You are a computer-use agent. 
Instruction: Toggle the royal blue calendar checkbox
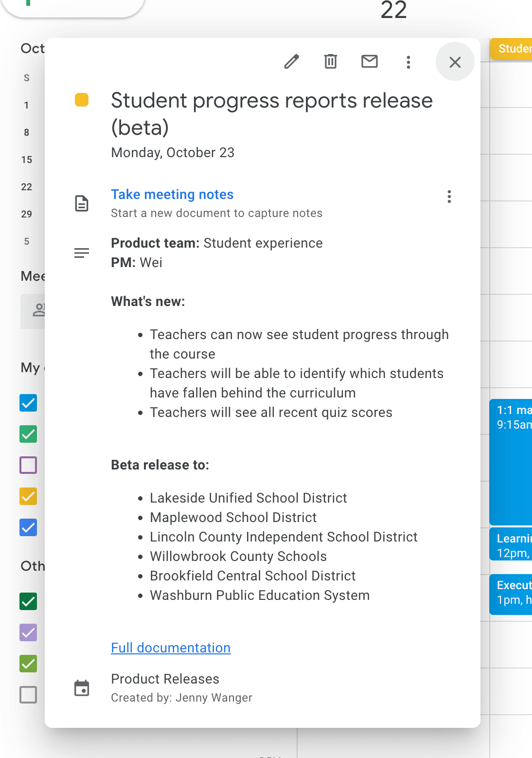point(28,527)
